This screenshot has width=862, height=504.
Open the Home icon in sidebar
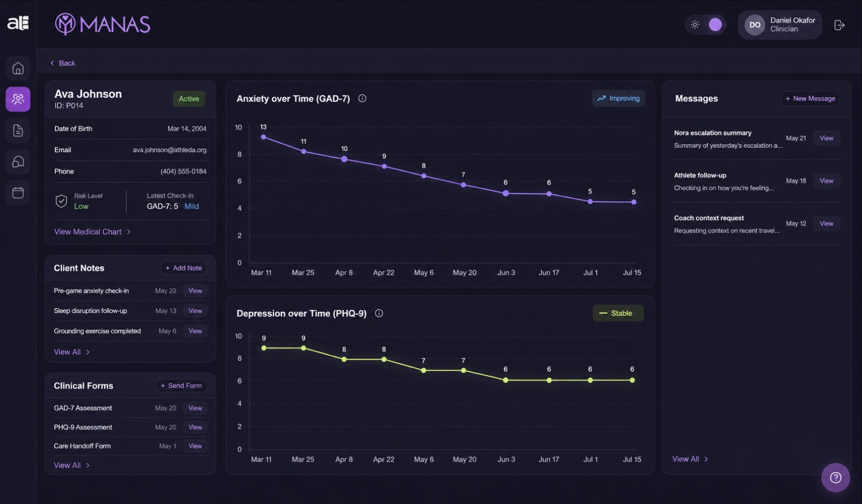coord(18,68)
